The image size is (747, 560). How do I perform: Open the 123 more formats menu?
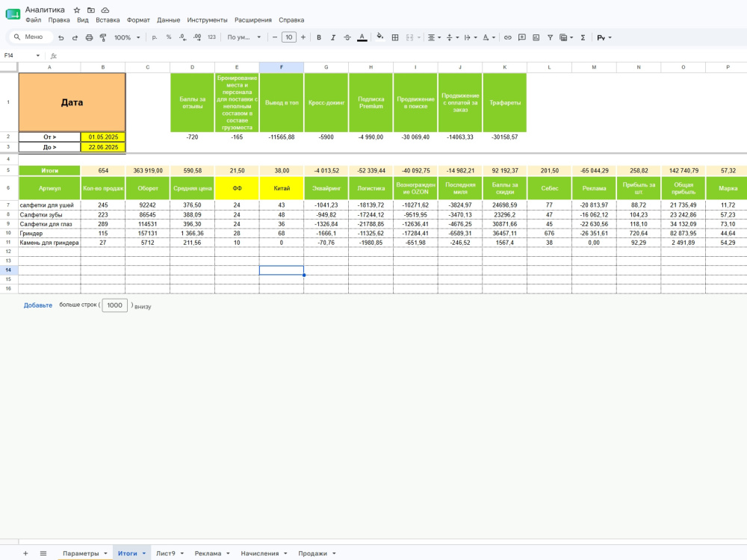[211, 37]
